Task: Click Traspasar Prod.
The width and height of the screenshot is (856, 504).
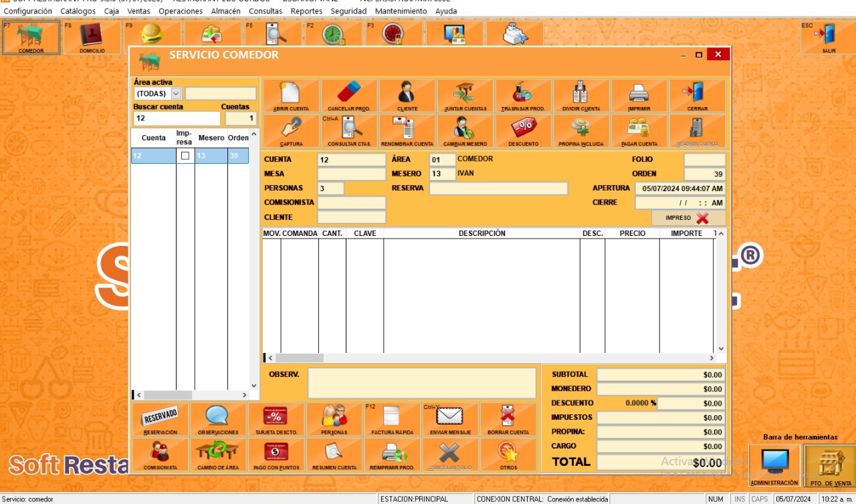Action: tap(524, 96)
